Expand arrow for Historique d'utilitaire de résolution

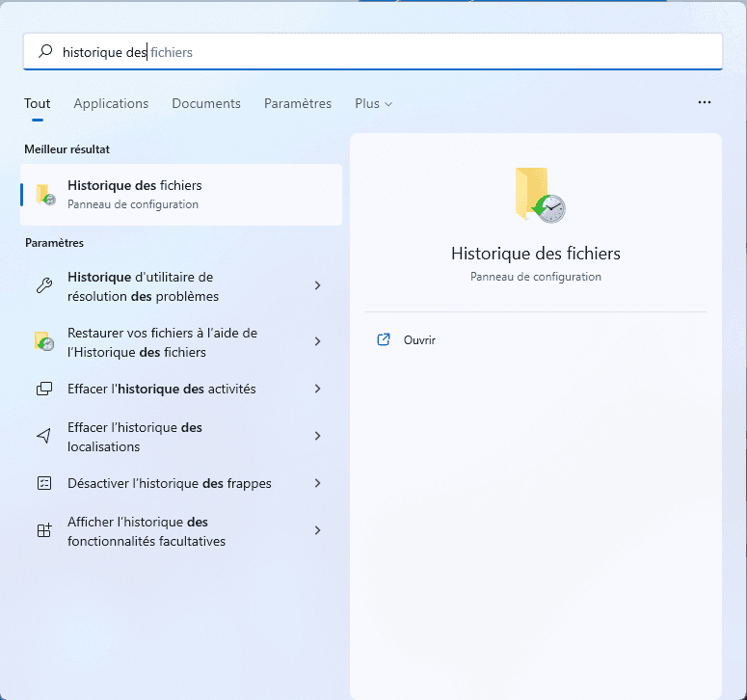pyautogui.click(x=318, y=286)
